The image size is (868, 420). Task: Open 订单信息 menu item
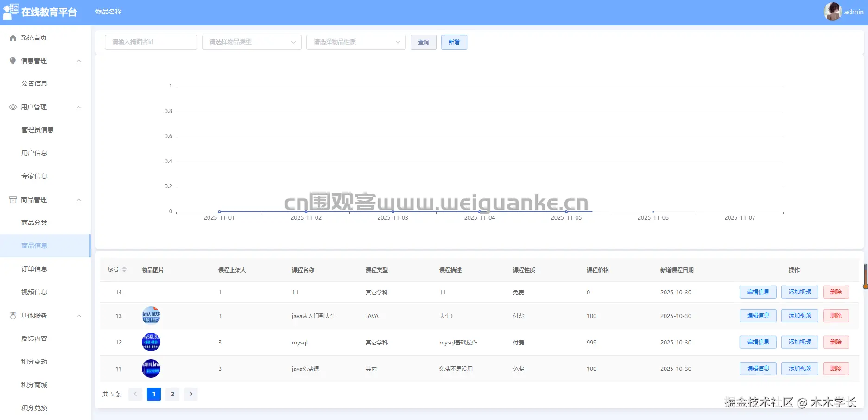(45, 269)
